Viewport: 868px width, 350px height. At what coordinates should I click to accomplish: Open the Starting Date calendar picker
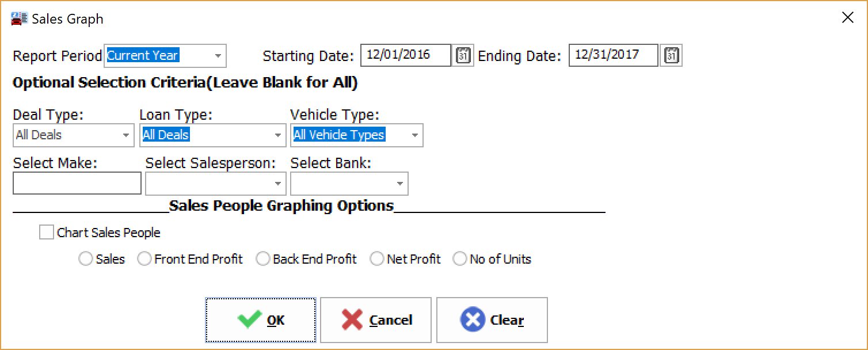click(x=462, y=55)
